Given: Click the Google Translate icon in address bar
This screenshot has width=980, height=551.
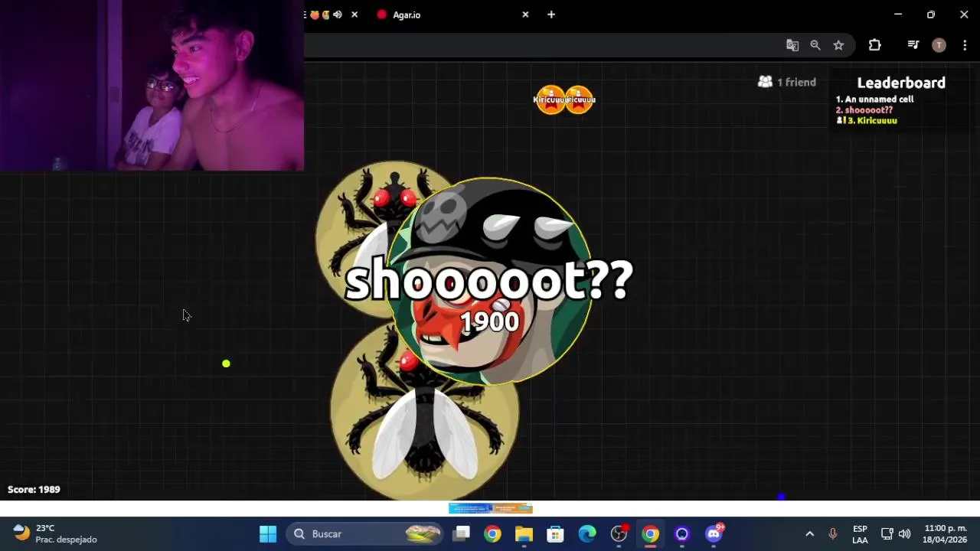Looking at the screenshot, I should [x=792, y=45].
